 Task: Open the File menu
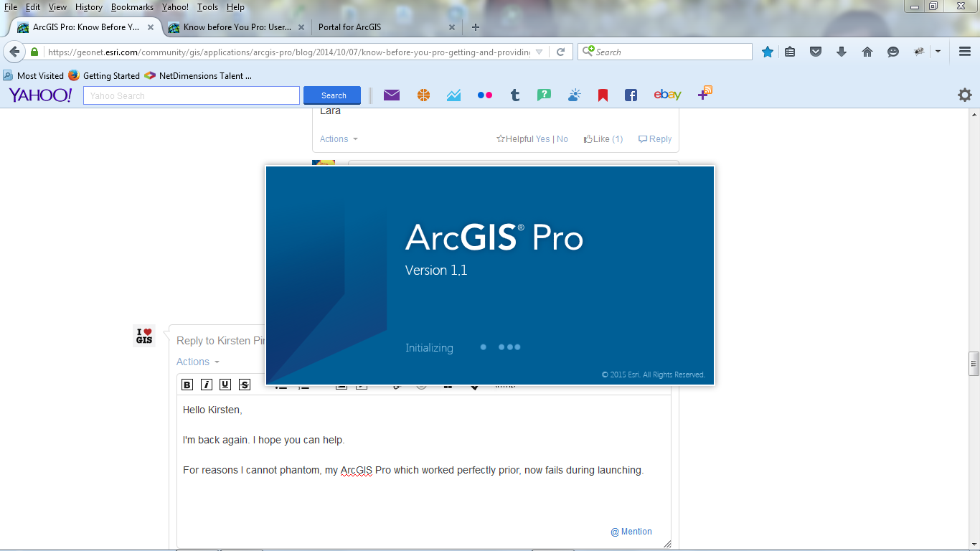tap(11, 7)
